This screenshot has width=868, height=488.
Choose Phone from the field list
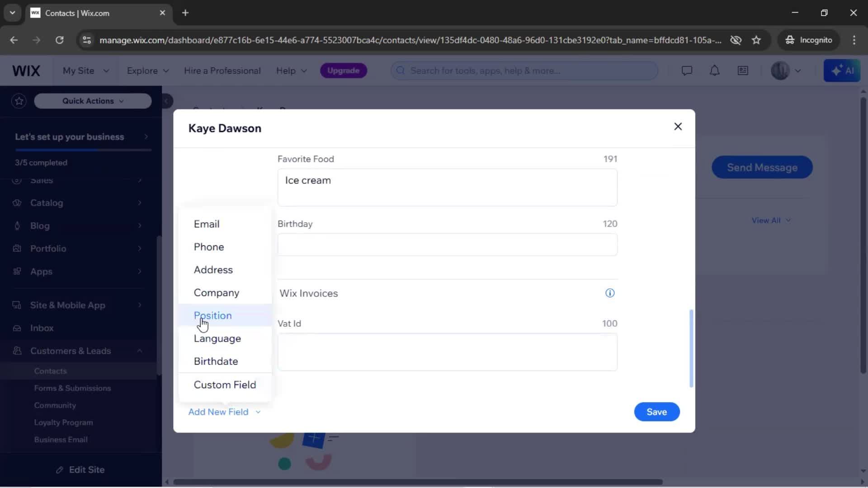point(225,247)
